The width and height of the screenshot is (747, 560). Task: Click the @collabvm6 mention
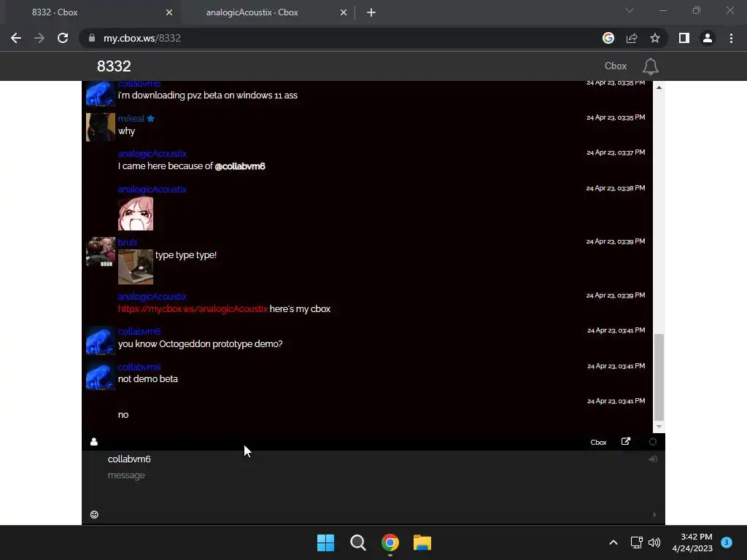(239, 166)
